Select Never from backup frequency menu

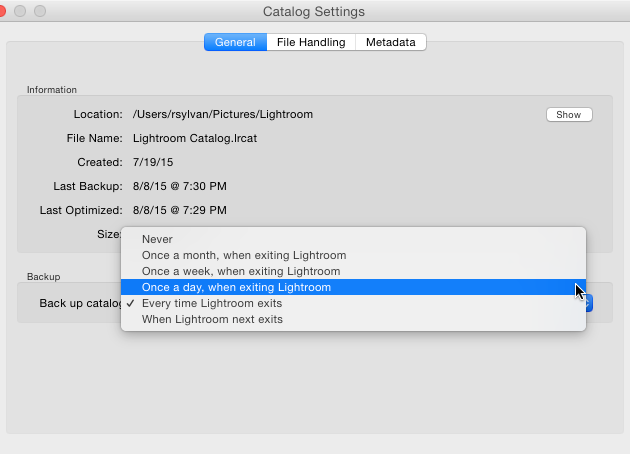click(x=353, y=239)
